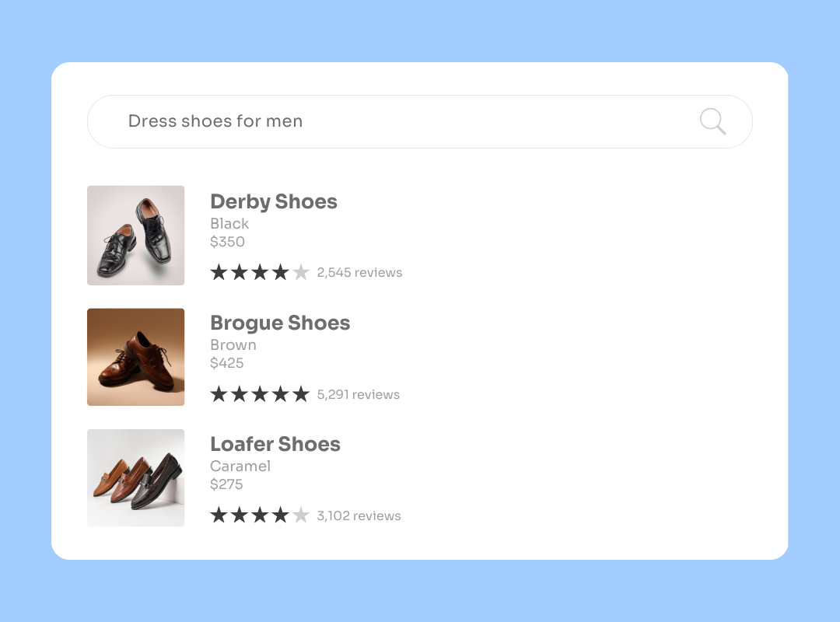Open the Loafer Shoes product thumbnail
Screen dimensions: 840x622
click(x=135, y=477)
